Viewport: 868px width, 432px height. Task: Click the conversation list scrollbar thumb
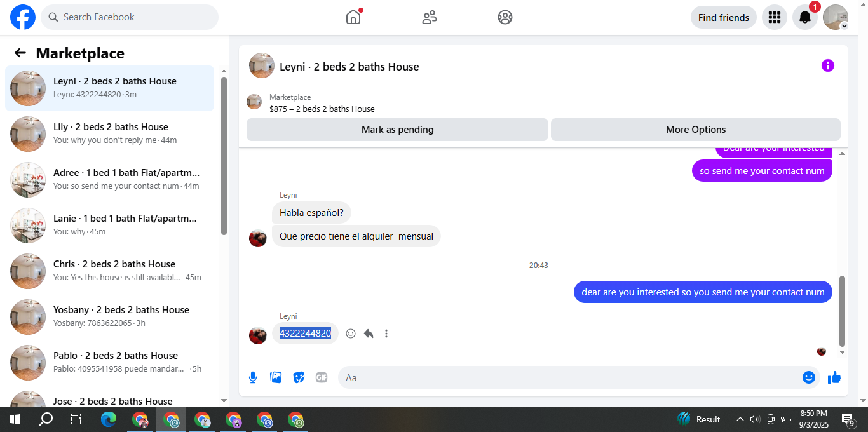click(x=224, y=156)
